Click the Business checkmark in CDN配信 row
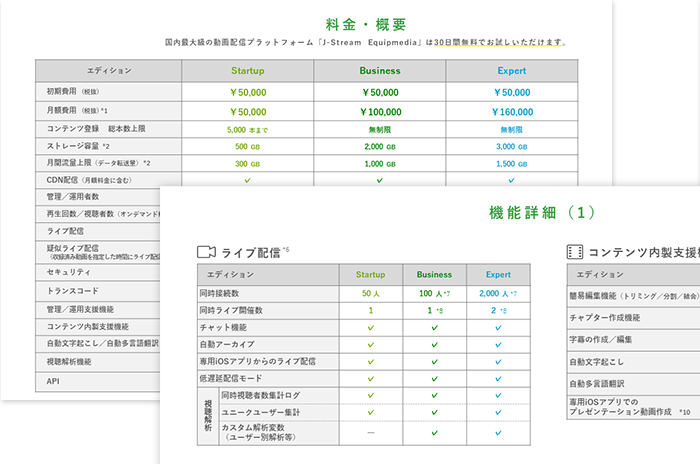Image resolution: width=700 pixels, height=464 pixels. [379, 180]
